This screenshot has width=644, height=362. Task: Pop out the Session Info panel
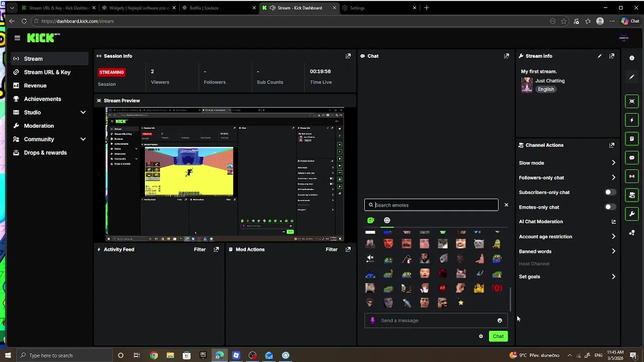(348, 56)
